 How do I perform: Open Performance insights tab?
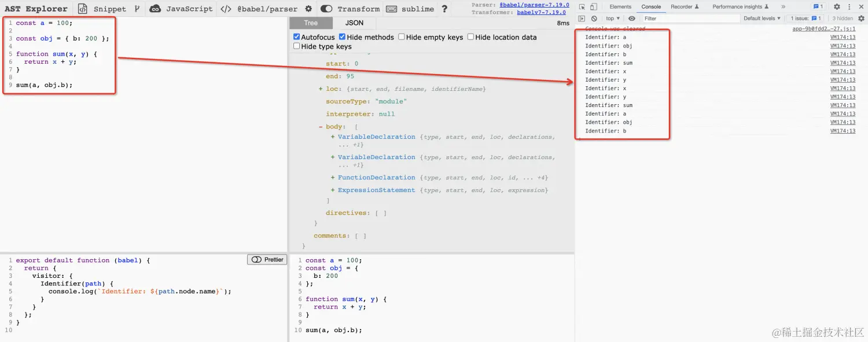click(x=740, y=7)
